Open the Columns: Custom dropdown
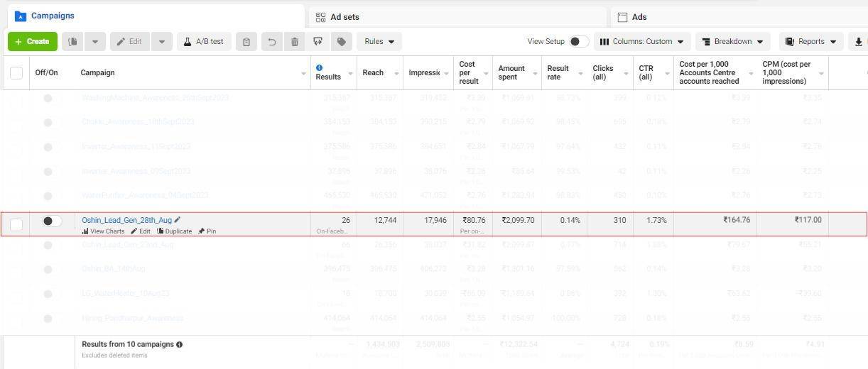This screenshot has height=369, width=868. click(x=642, y=42)
